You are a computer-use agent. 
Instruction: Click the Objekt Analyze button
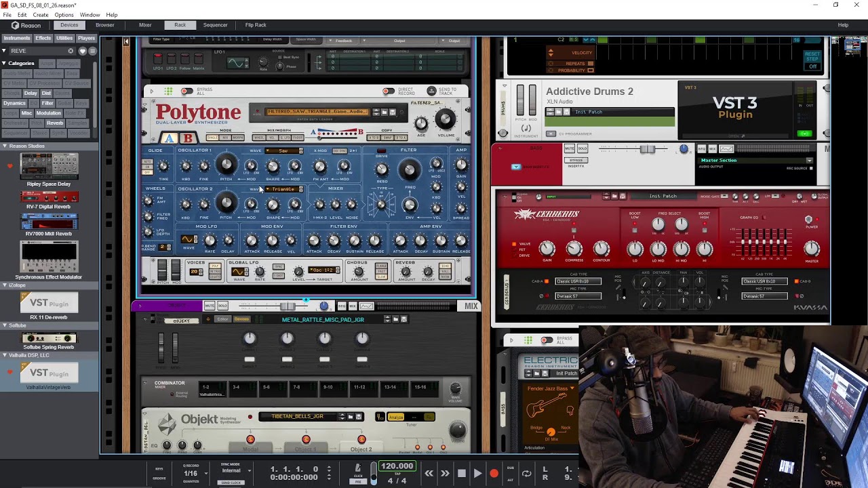[x=396, y=417]
